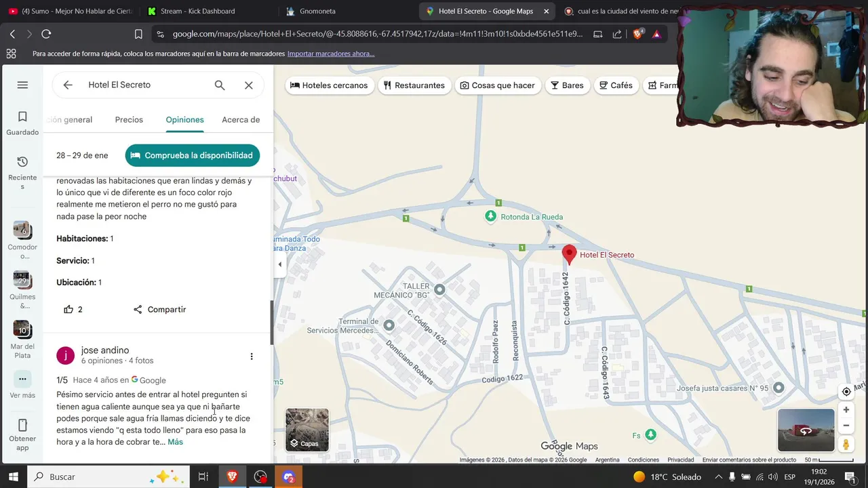868x488 pixels.
Task: Click Enviar comentarios sobre el producto
Action: 749,460
